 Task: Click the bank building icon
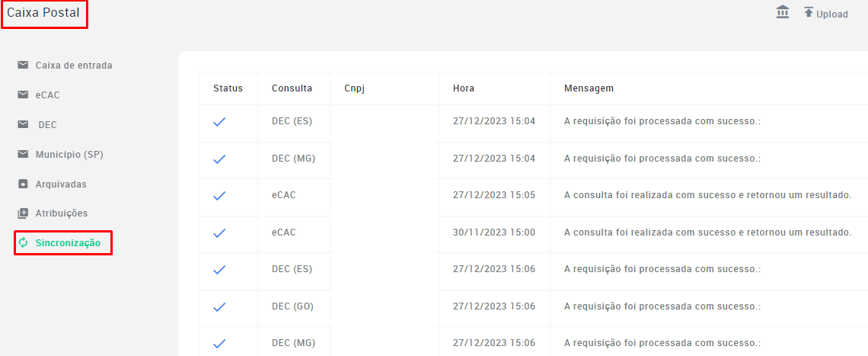coord(783,12)
